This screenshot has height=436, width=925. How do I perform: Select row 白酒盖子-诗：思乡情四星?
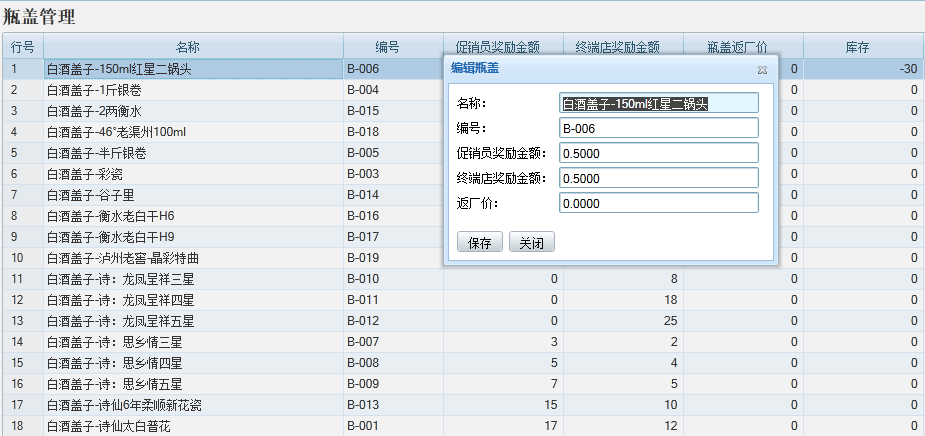pos(193,363)
